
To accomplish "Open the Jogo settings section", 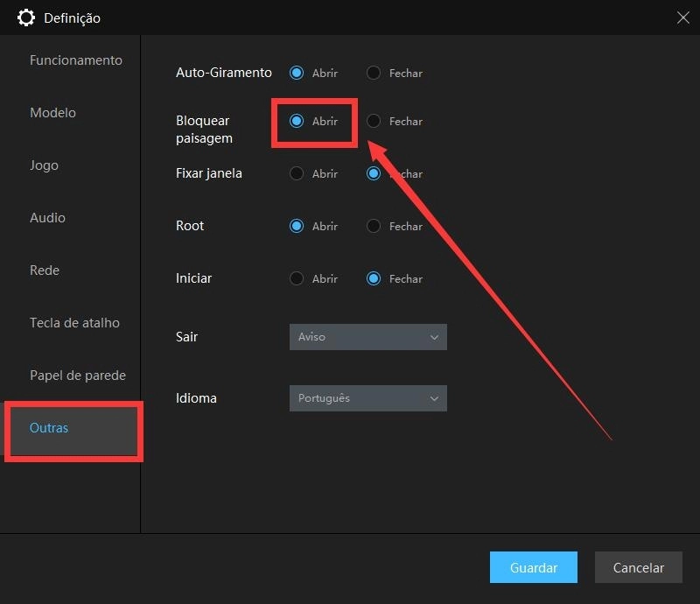I will [x=44, y=165].
